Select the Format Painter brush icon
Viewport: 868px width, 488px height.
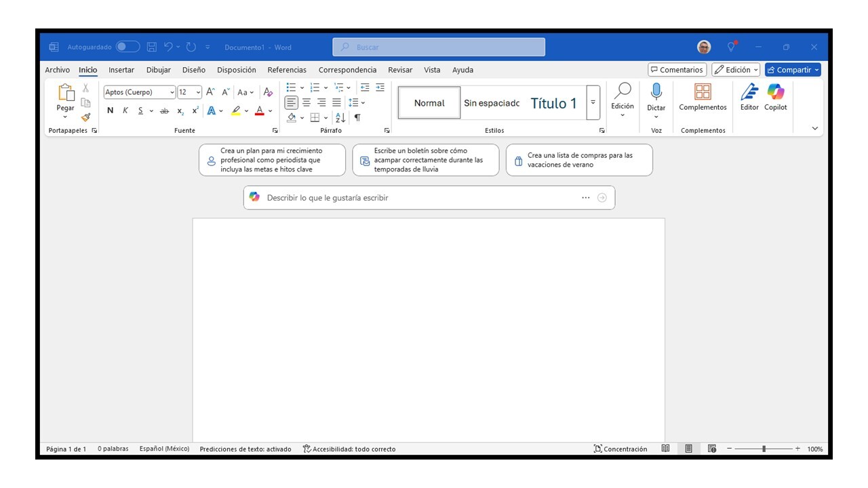pos(85,117)
